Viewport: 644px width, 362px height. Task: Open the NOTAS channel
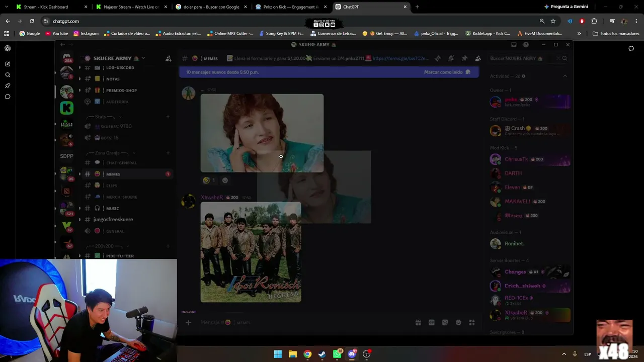(128, 79)
